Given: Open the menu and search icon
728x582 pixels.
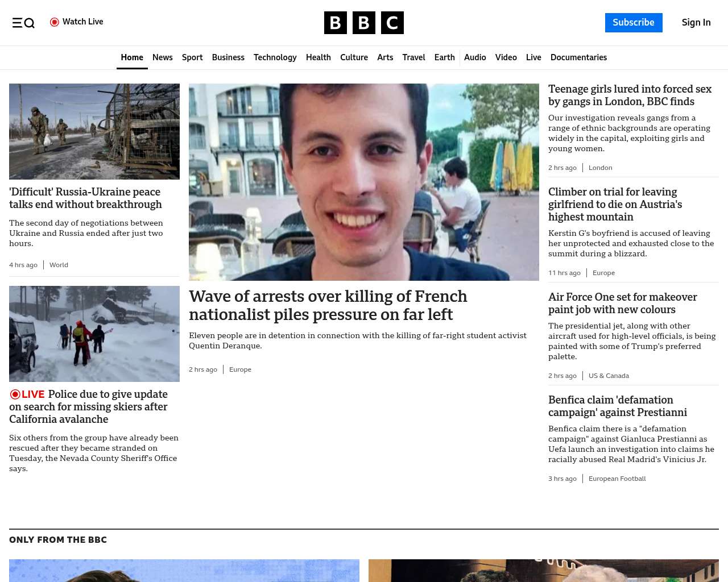Looking at the screenshot, I should 23,23.
